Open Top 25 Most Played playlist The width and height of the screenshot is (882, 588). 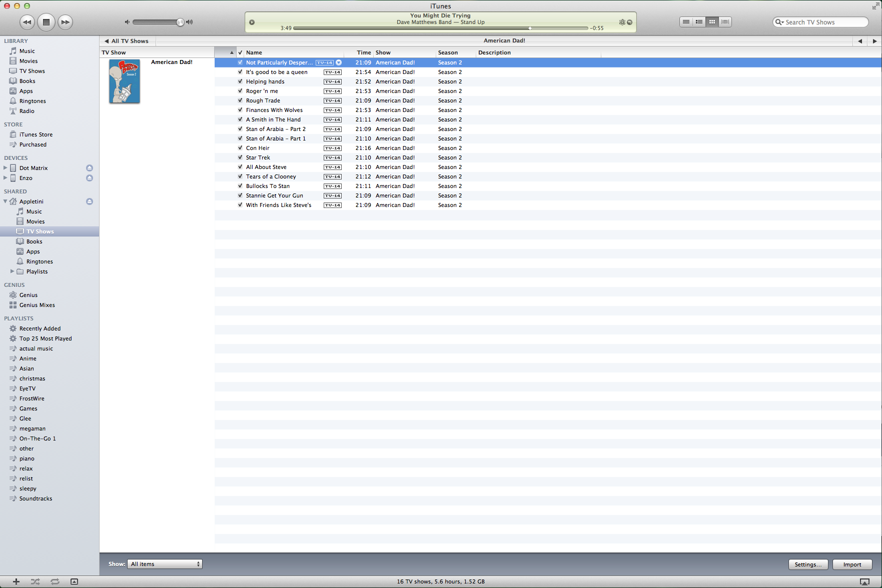click(46, 338)
